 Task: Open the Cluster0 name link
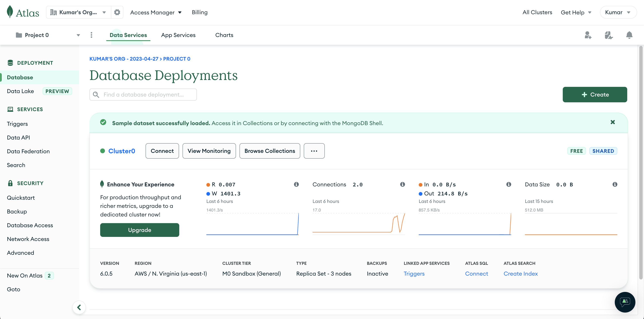click(121, 151)
